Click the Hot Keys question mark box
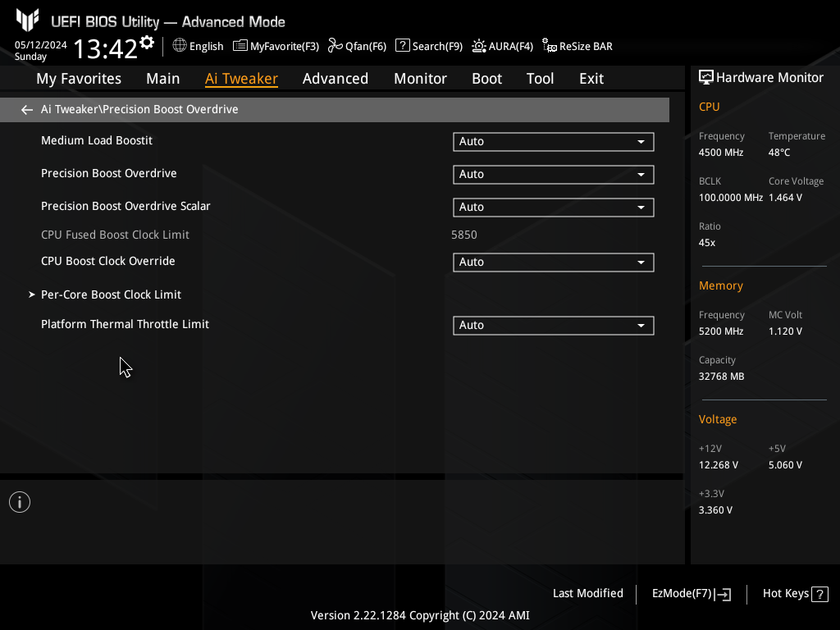Image resolution: width=840 pixels, height=630 pixels. click(819, 594)
